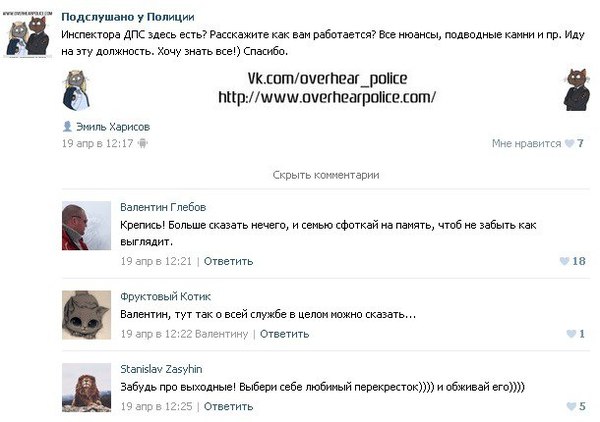This screenshot has width=600, height=422.
Task: Click Android device icon next to post time
Action: (143, 143)
